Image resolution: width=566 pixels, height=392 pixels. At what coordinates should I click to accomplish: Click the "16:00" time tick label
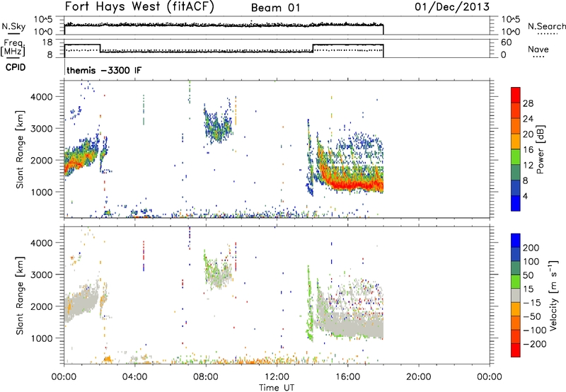pyautogui.click(x=347, y=377)
